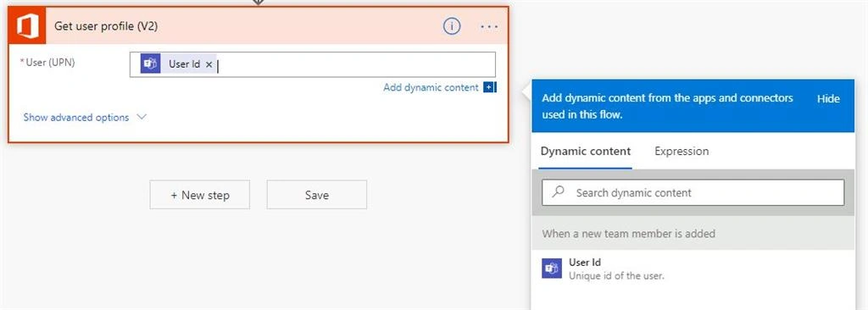
Task: Remove the User Id token with its x
Action: [x=209, y=64]
